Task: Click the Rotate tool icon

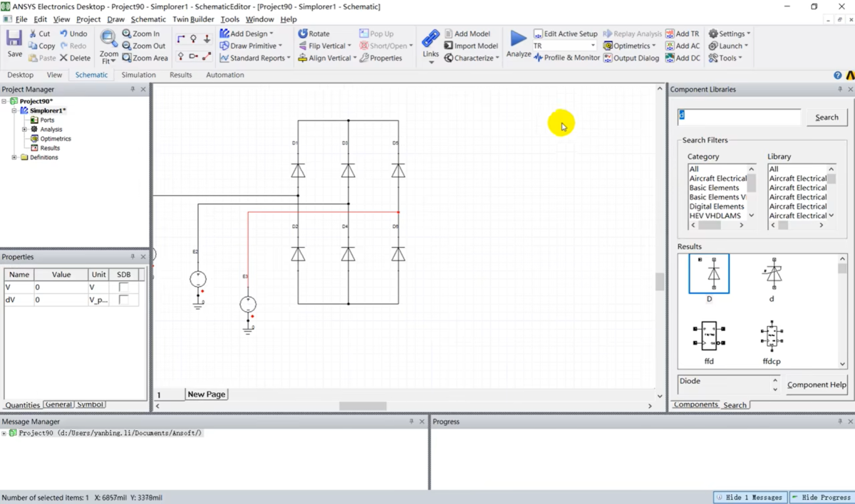Action: 303,33
